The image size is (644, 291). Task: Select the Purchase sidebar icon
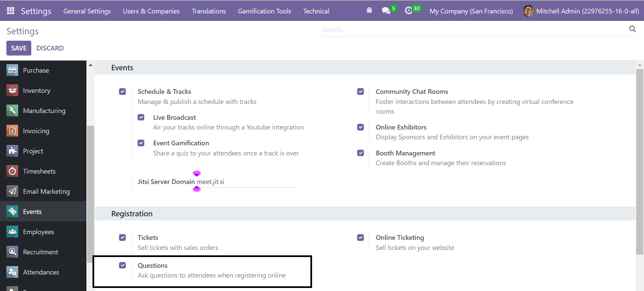coord(12,70)
